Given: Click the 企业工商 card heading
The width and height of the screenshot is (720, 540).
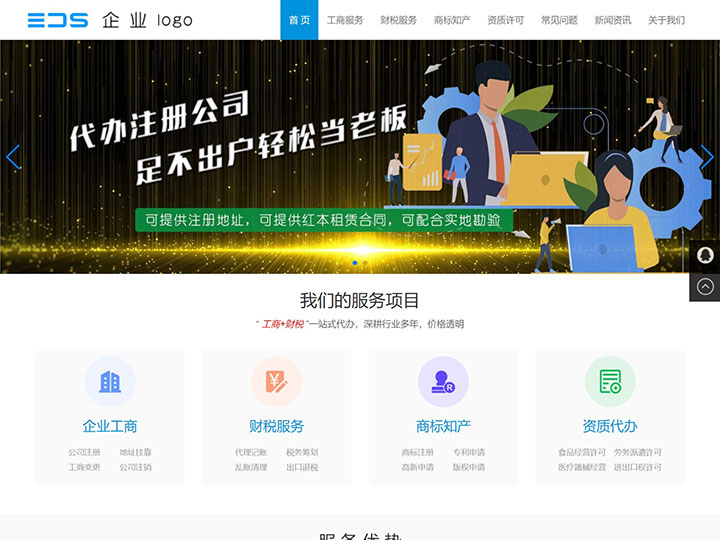Looking at the screenshot, I should (x=110, y=426).
